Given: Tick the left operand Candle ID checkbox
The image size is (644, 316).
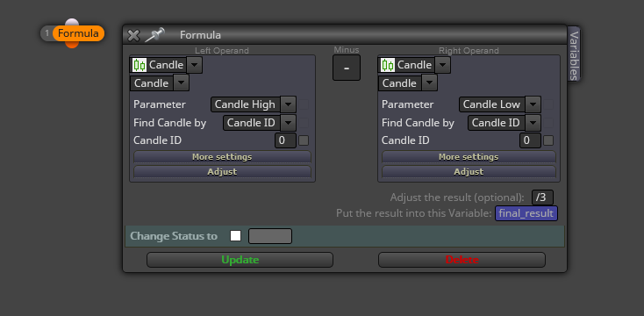Looking at the screenshot, I should (x=304, y=140).
